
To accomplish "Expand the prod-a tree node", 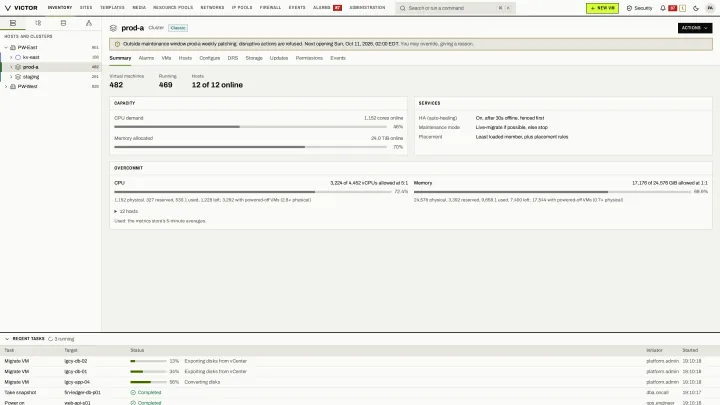I will click(x=11, y=67).
